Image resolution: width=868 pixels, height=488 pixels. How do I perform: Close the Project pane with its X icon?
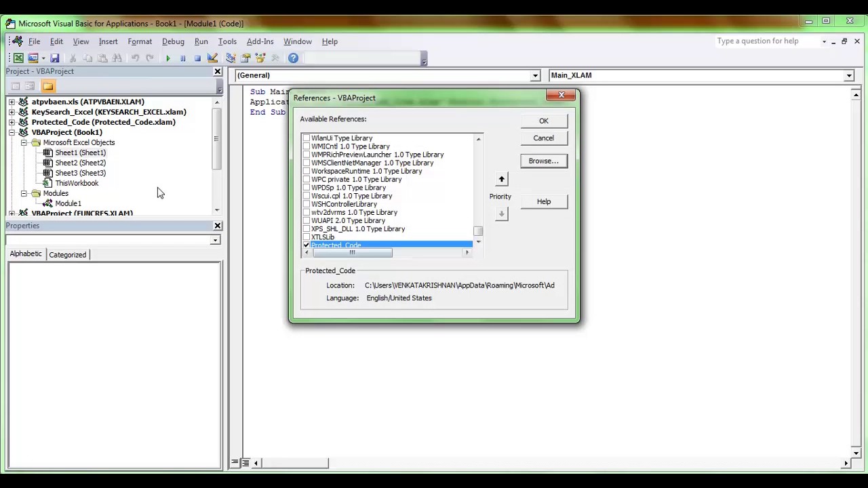click(x=218, y=71)
